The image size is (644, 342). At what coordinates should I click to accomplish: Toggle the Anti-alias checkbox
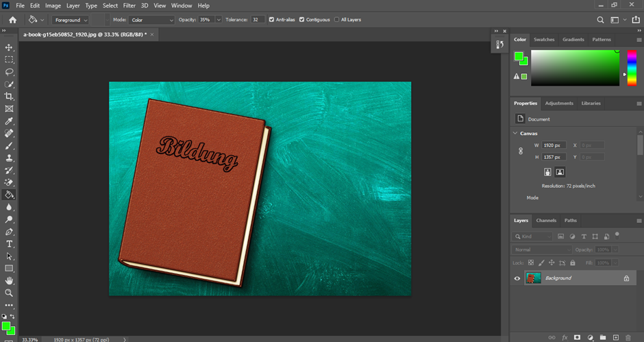click(x=271, y=20)
